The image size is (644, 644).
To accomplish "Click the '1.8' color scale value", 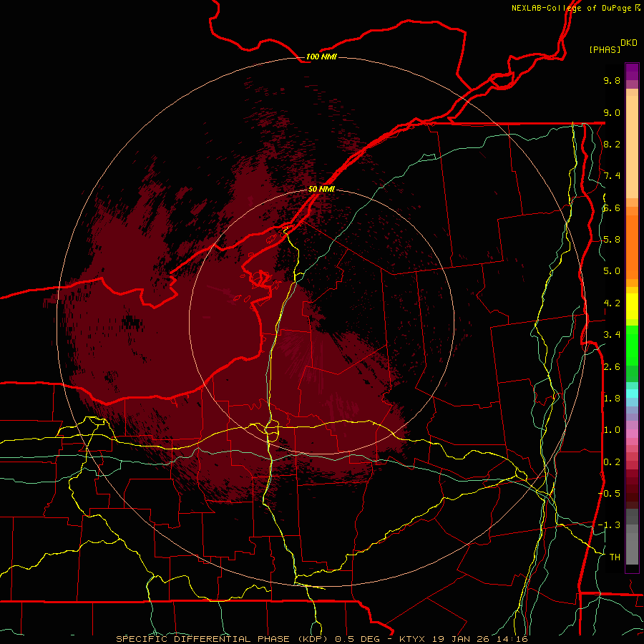I will (612, 399).
